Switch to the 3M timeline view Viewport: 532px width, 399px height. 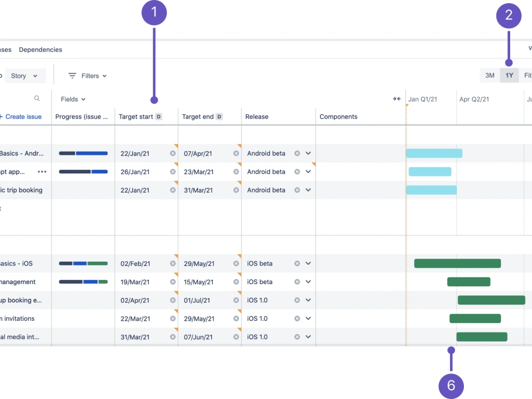(489, 75)
